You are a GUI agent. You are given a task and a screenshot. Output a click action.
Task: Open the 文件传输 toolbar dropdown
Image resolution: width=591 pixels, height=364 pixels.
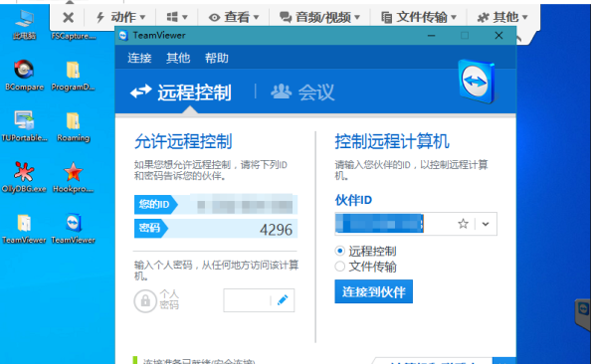tap(418, 17)
